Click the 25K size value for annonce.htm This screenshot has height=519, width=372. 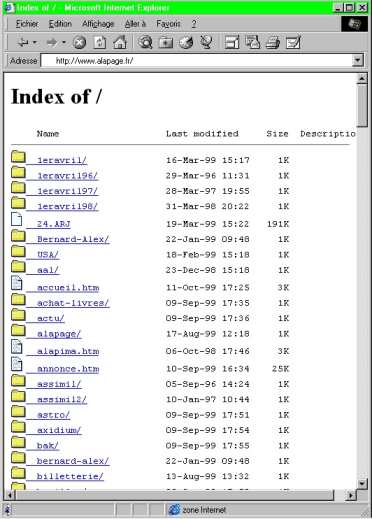pyautogui.click(x=280, y=369)
